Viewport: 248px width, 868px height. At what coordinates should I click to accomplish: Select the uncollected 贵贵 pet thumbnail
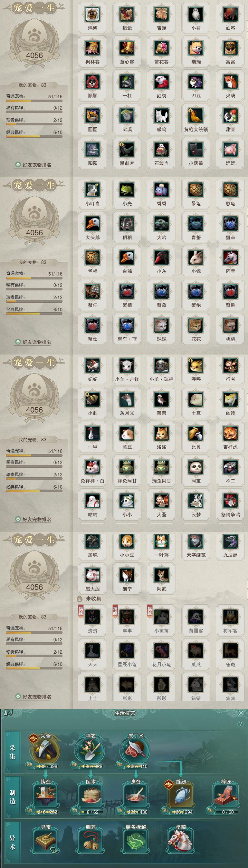click(x=93, y=617)
